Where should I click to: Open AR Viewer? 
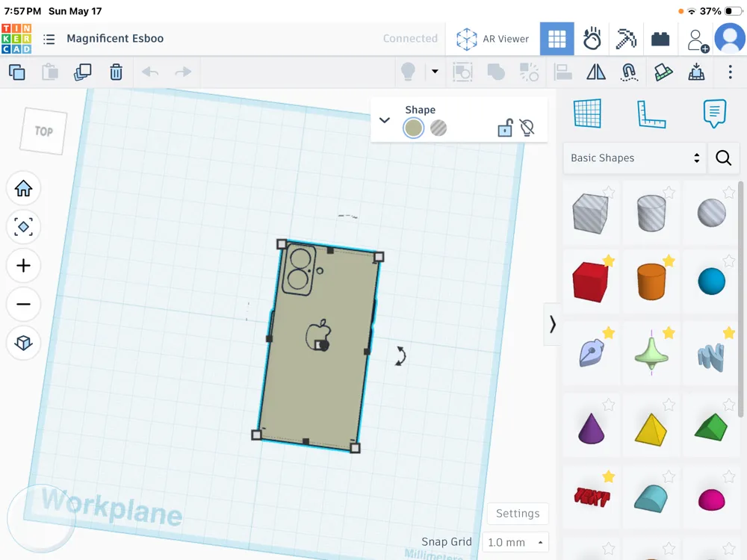point(492,39)
